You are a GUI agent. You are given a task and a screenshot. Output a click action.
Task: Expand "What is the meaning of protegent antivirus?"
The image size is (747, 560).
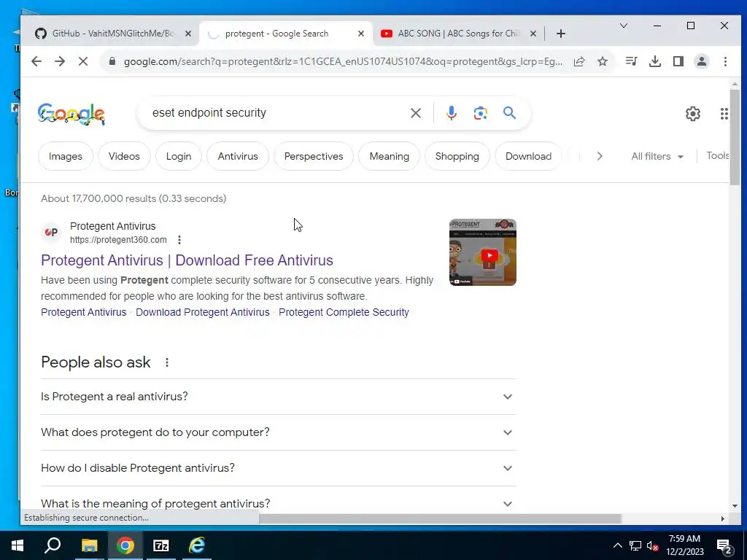coord(278,504)
